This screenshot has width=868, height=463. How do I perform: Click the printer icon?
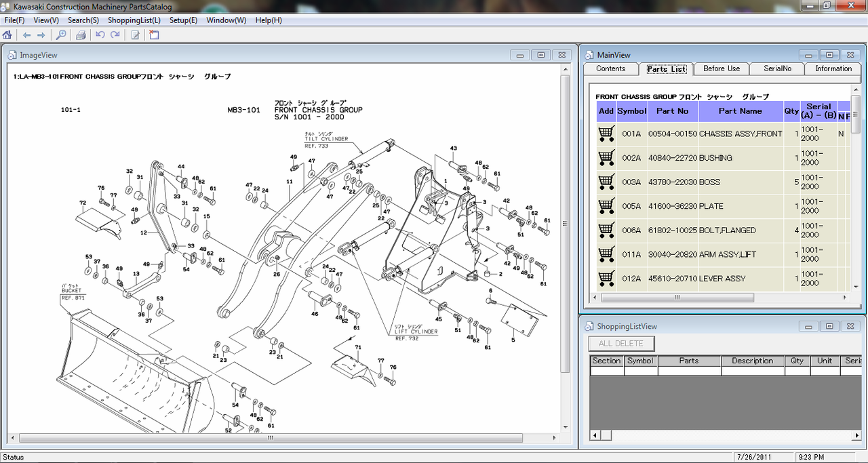coord(81,35)
